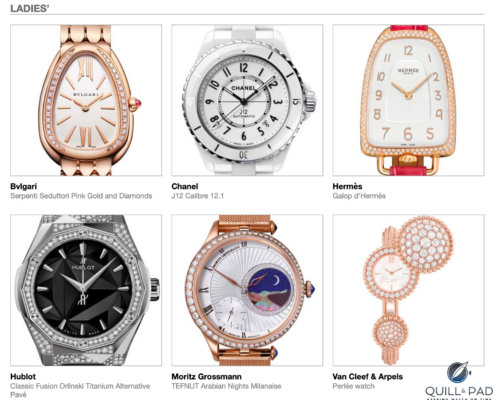The width and height of the screenshot is (495, 400).
Task: Select TEFNUT Arabian Nights Milanaise text
Action: point(226,386)
